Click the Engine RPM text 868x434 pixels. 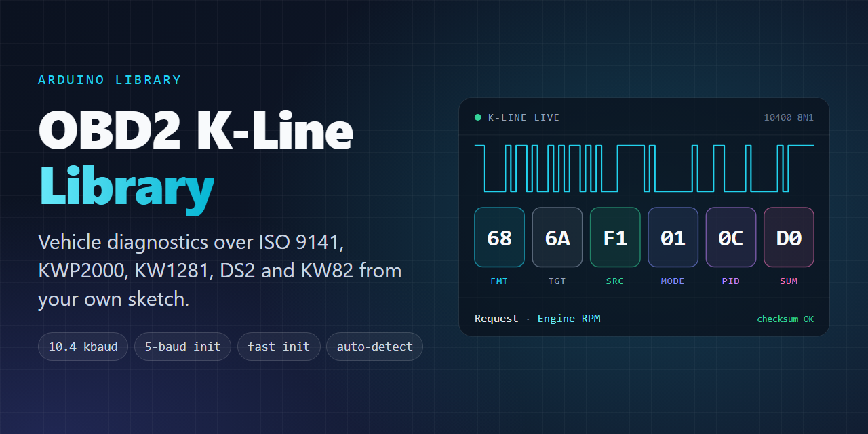[569, 319]
